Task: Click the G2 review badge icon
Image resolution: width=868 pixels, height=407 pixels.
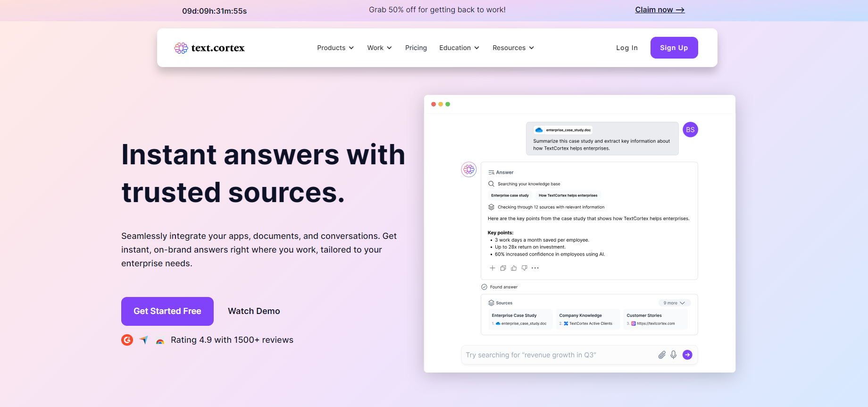Action: [x=127, y=340]
